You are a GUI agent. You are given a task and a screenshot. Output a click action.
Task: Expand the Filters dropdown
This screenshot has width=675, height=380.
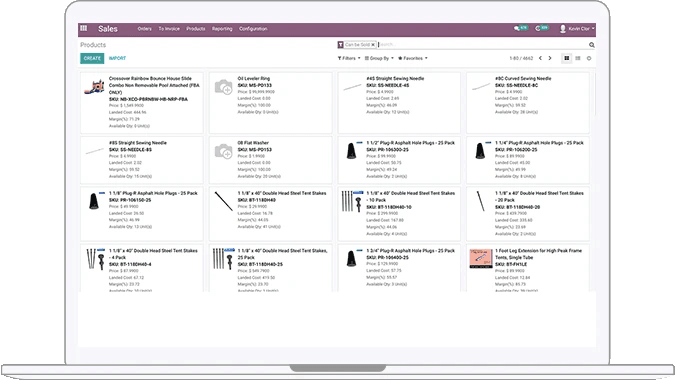[349, 58]
